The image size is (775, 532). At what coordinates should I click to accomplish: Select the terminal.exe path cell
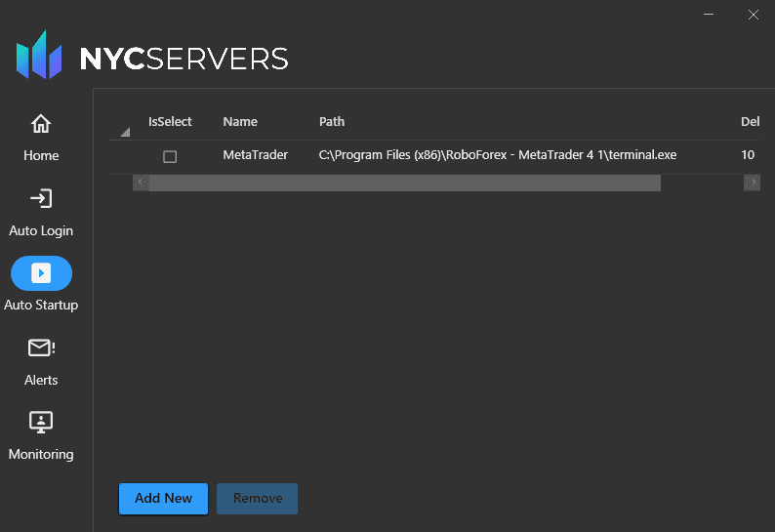497,155
